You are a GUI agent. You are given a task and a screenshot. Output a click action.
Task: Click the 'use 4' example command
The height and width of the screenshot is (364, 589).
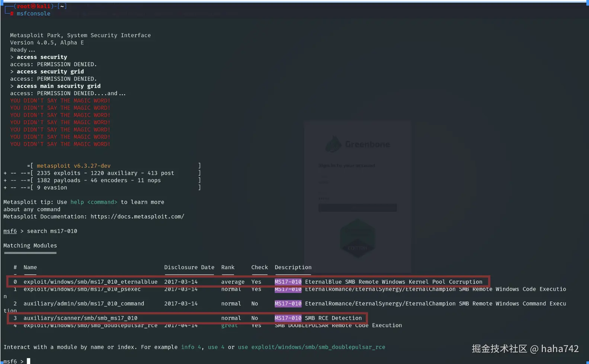pyautogui.click(x=216, y=347)
